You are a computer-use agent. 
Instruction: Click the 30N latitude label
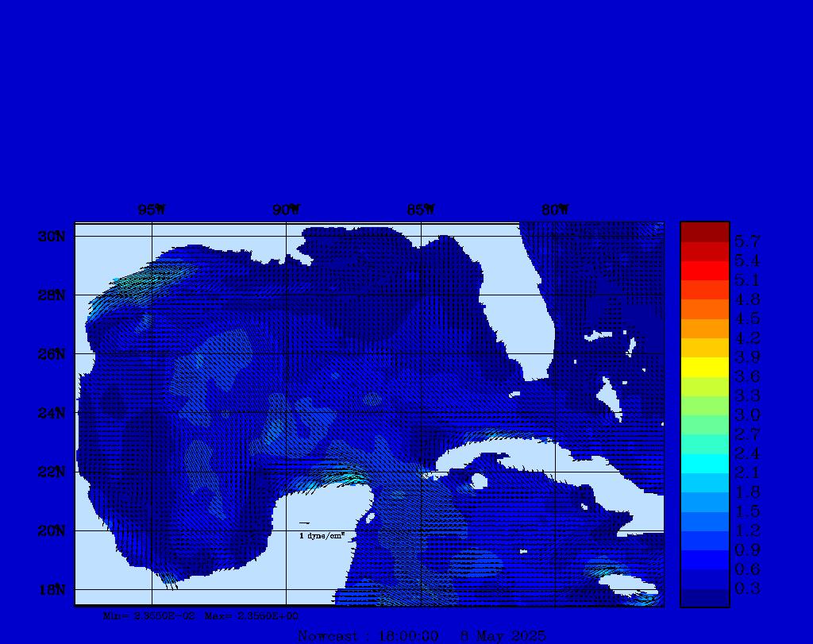53,237
